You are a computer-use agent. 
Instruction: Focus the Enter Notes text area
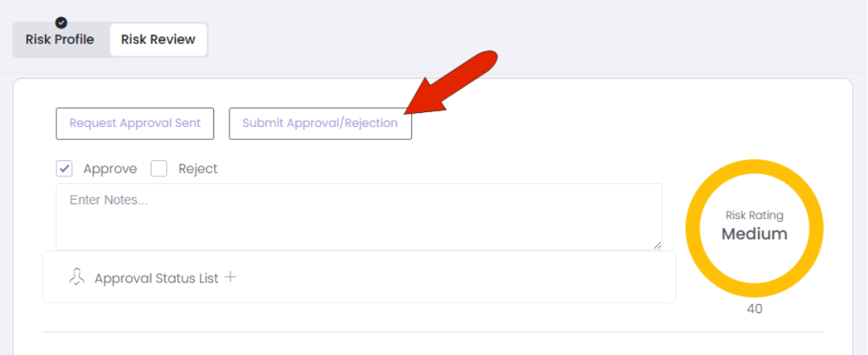pos(359,217)
